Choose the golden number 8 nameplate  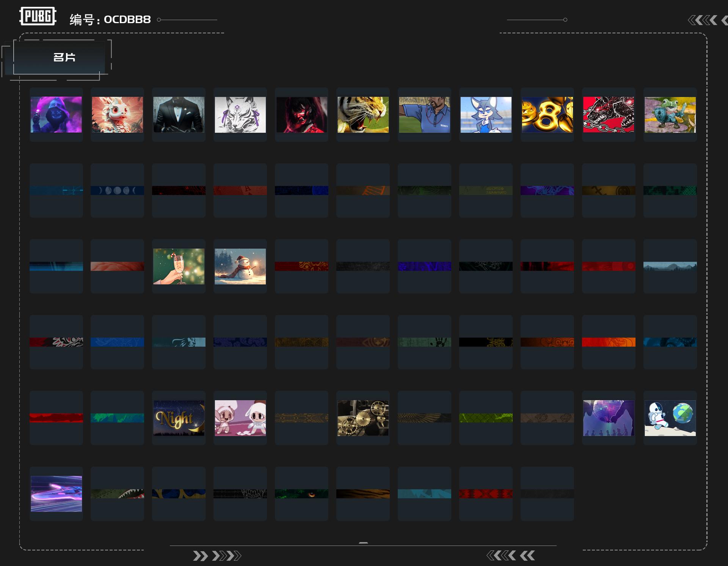pyautogui.click(x=547, y=114)
